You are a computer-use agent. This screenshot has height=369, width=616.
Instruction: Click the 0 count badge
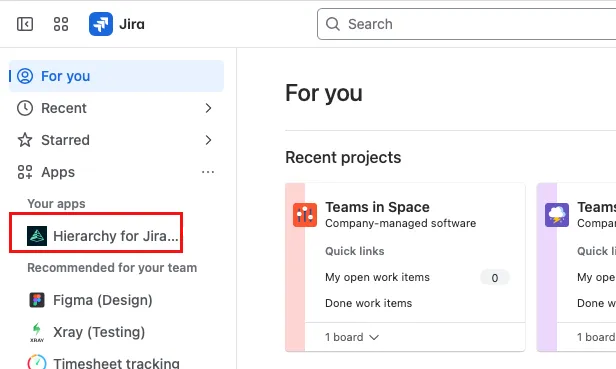pyautogui.click(x=495, y=278)
